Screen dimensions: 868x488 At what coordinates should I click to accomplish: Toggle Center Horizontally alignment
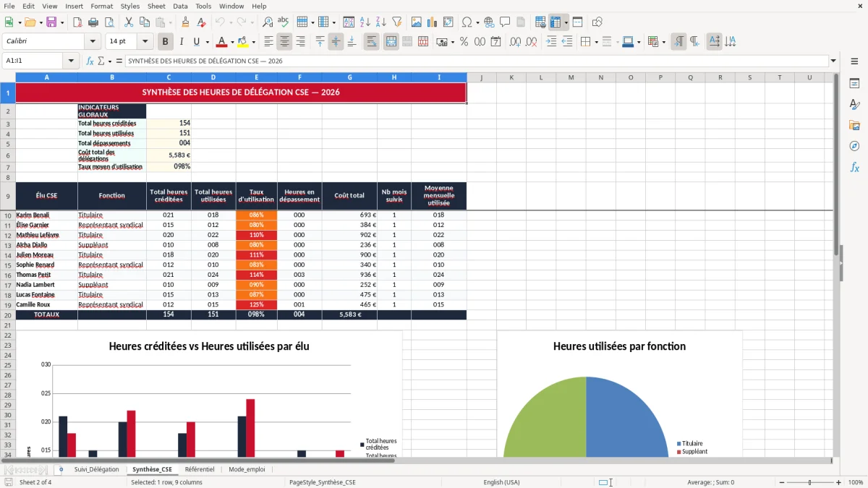[x=284, y=42]
